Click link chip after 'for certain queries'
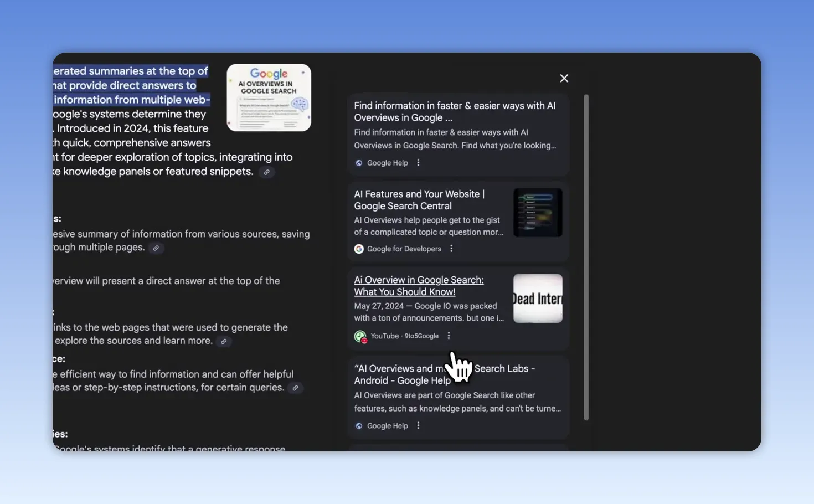Image resolution: width=814 pixels, height=504 pixels. pyautogui.click(x=295, y=388)
